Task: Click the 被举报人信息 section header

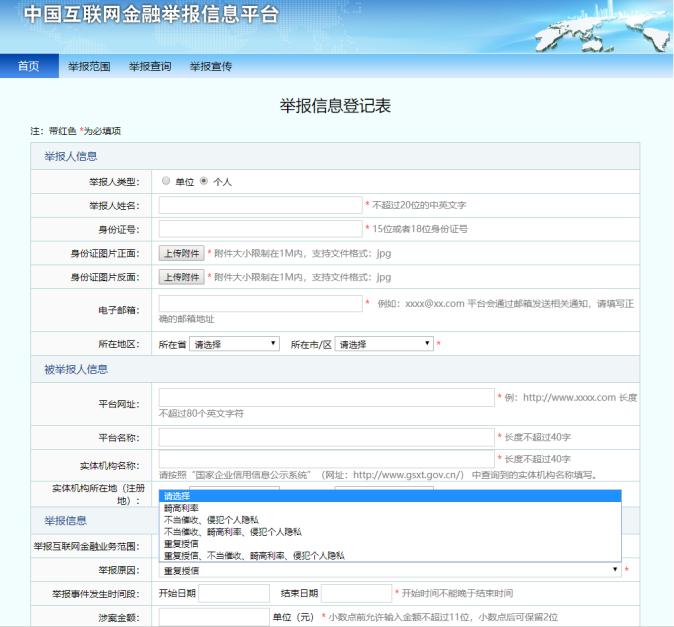Action: click(76, 369)
